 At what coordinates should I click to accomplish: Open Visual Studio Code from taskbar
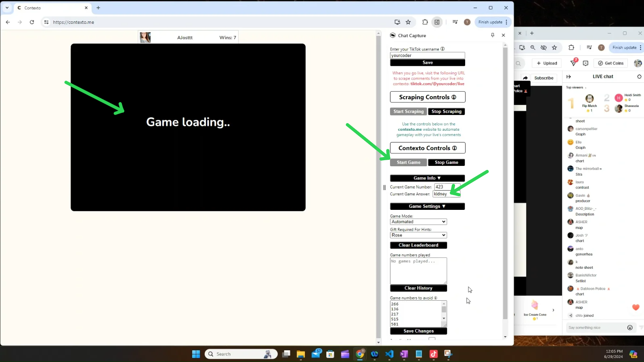tap(389, 354)
